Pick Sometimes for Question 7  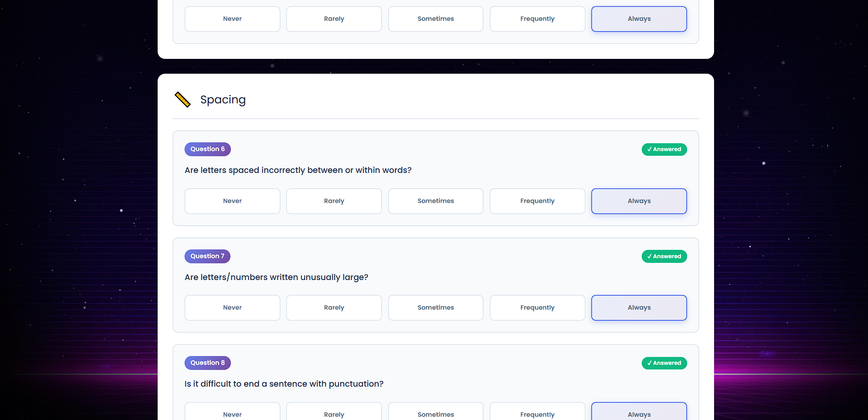pyautogui.click(x=435, y=308)
